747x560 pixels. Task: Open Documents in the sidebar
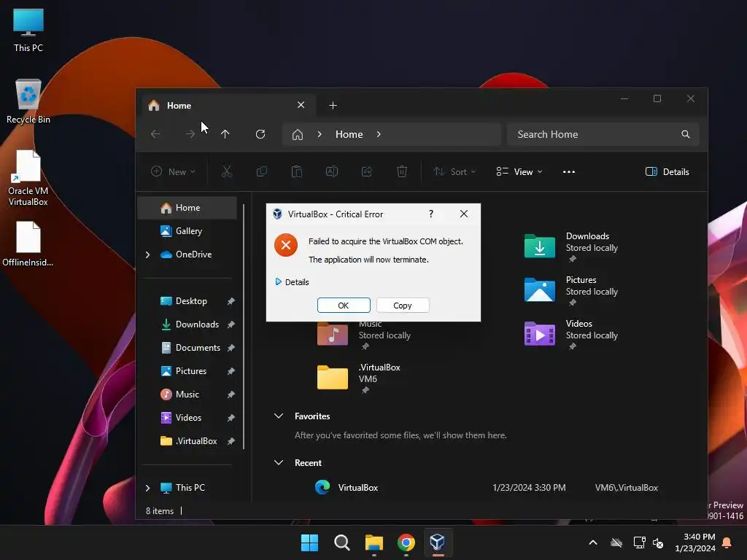[198, 348]
